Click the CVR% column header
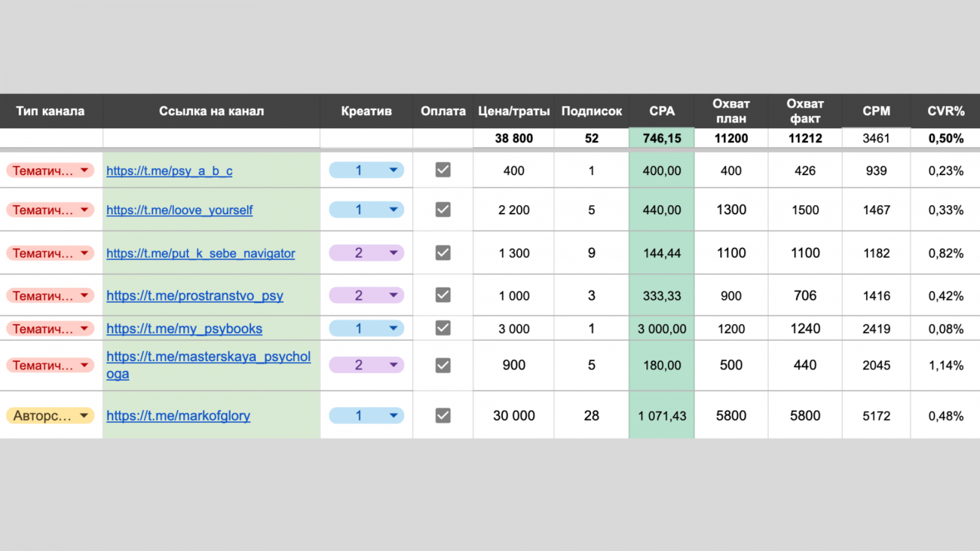 click(x=945, y=111)
